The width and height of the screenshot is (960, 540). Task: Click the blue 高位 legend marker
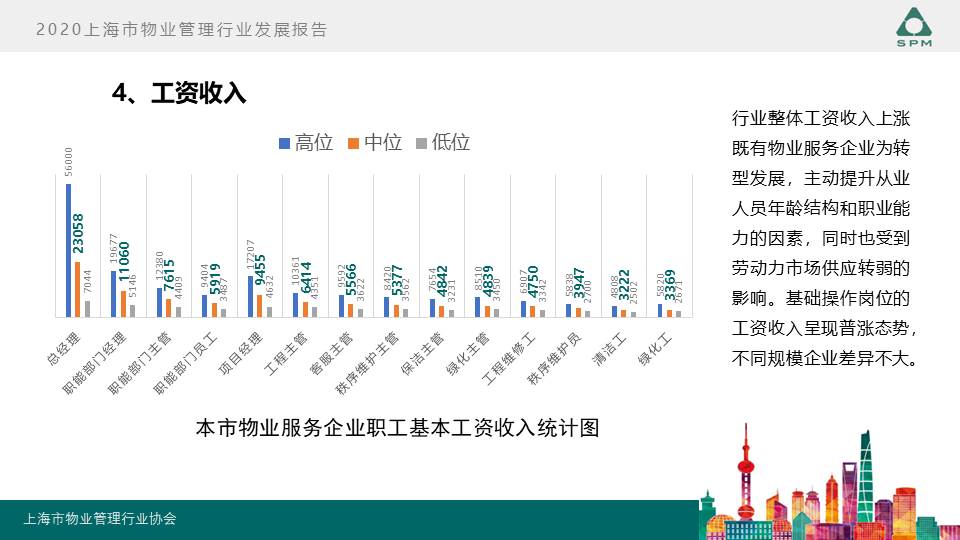(x=284, y=143)
